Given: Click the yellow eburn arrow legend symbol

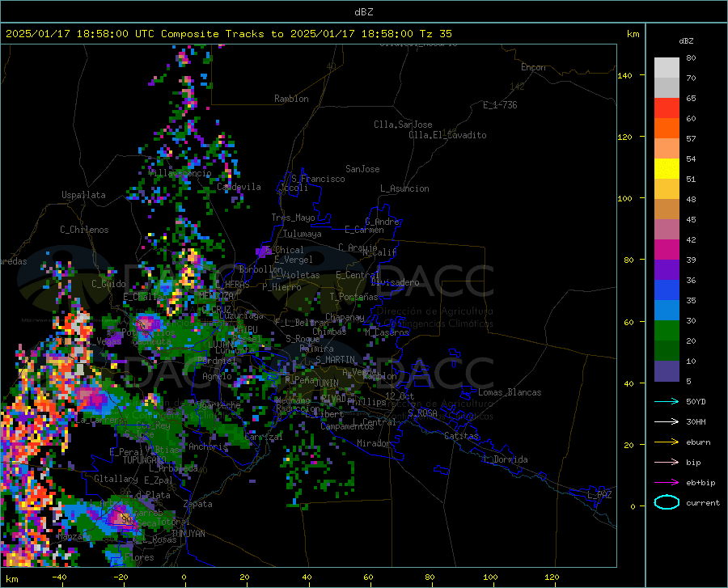Looking at the screenshot, I should click(x=667, y=442).
